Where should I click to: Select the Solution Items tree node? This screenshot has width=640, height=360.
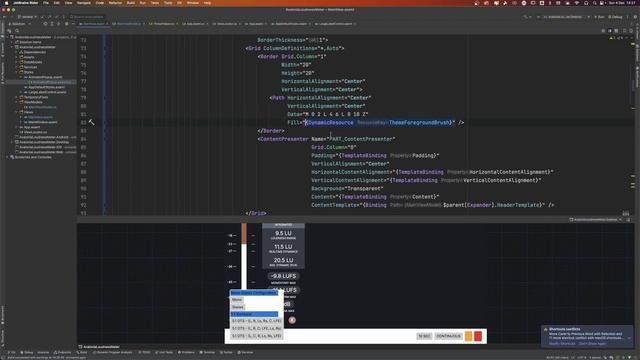pos(30,42)
